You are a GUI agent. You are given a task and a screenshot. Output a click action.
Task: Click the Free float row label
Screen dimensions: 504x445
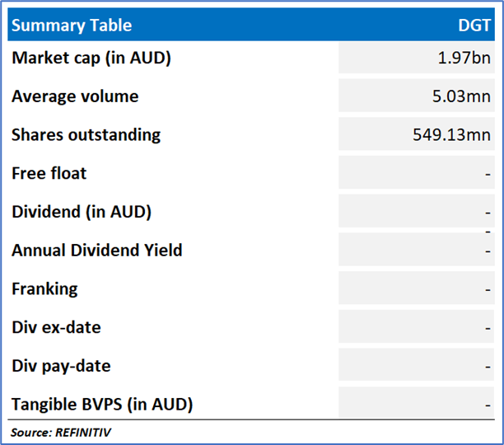(49, 173)
